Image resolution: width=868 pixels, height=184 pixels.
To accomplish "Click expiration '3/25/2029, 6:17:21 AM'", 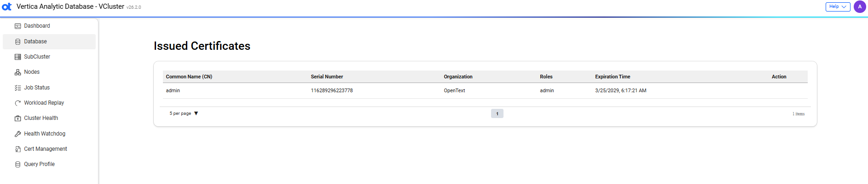I will tap(621, 90).
